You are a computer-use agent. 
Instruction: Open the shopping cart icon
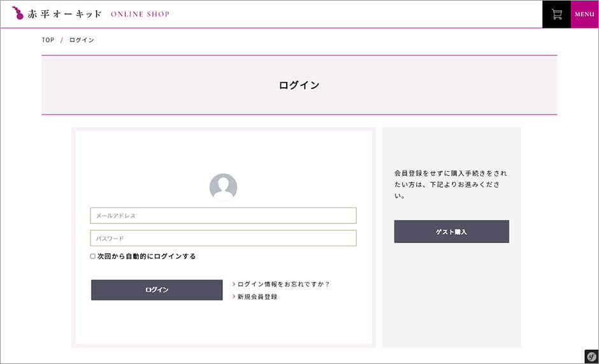(556, 14)
